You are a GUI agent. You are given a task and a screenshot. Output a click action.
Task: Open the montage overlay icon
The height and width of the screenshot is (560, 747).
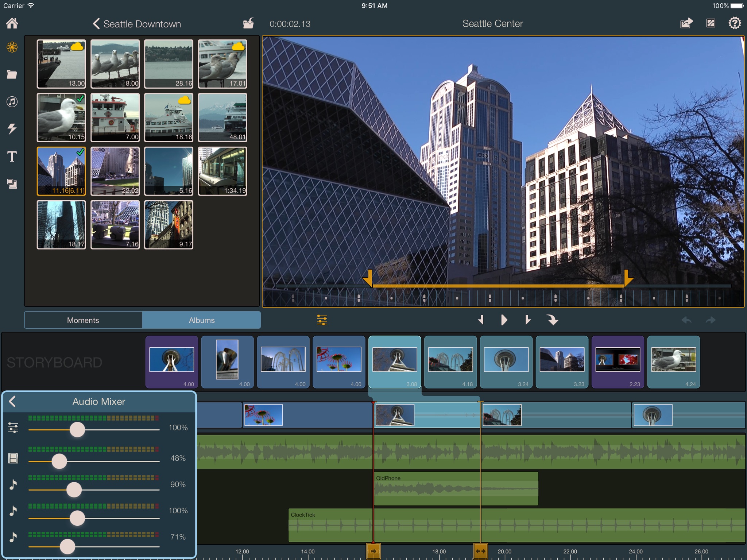[12, 184]
